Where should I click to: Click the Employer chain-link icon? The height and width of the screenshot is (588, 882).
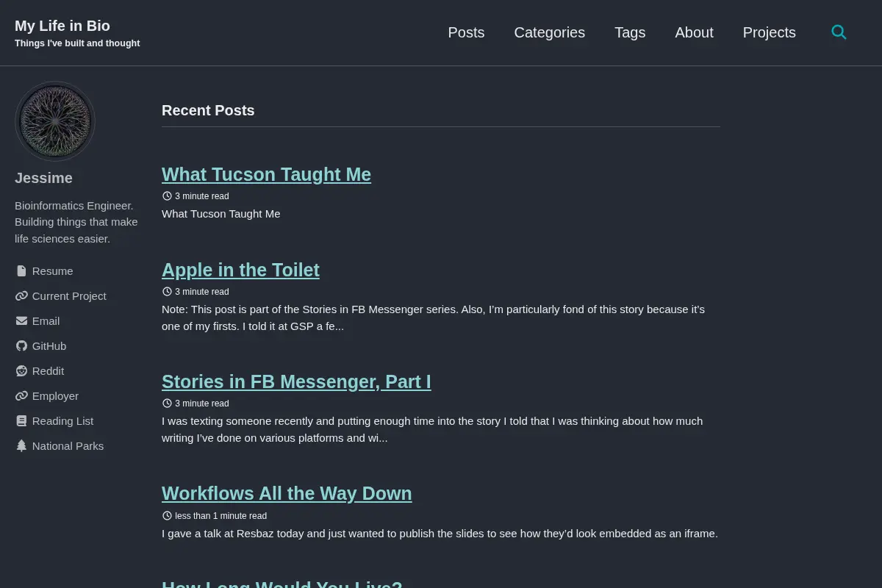[x=21, y=396]
